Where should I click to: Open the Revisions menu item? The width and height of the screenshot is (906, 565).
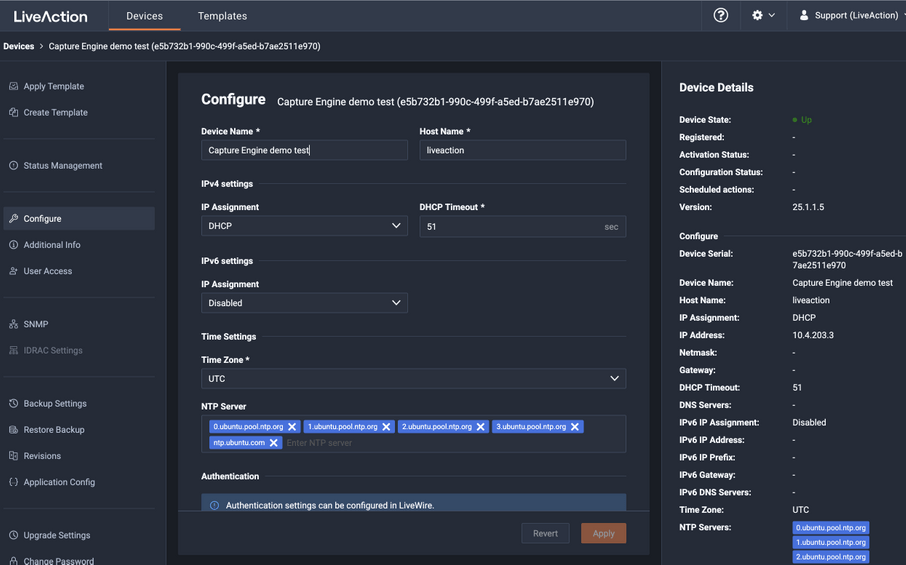[x=79, y=456]
